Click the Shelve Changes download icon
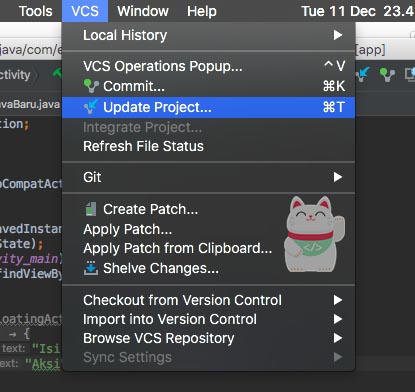 click(x=91, y=268)
